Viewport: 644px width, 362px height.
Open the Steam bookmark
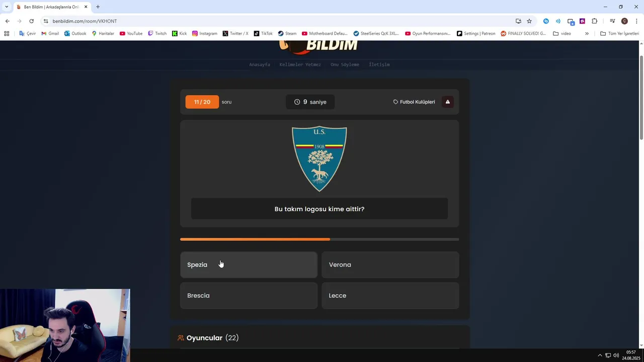coord(287,34)
